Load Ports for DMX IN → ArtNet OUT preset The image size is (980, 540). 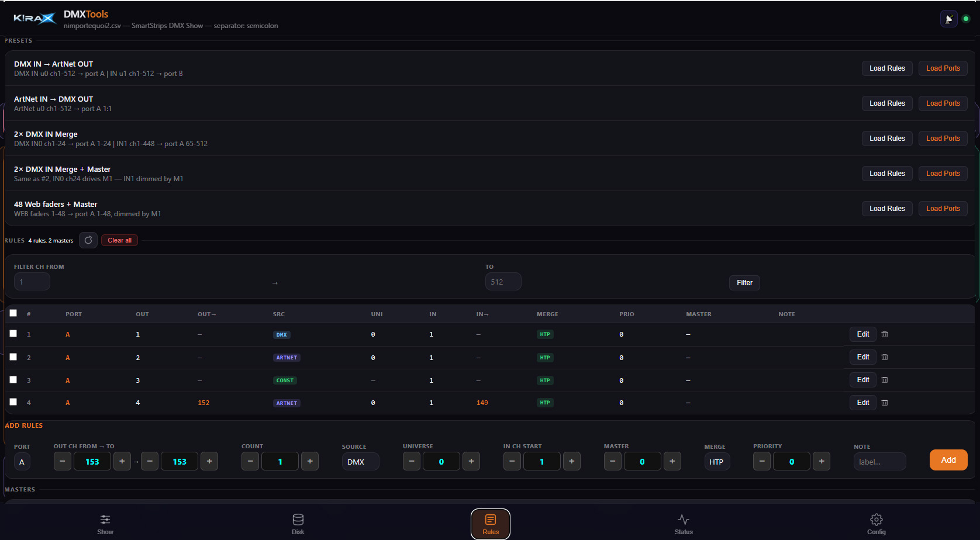click(943, 68)
